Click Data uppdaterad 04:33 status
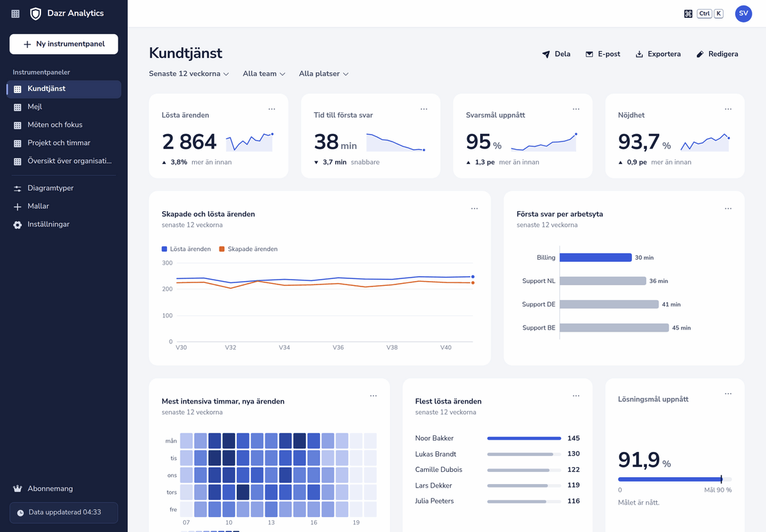This screenshot has height=532, width=766. 64,512
